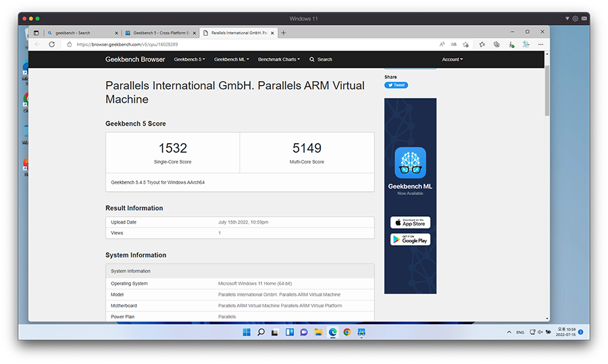
Task: Open the tab actions menu icon
Action: coord(36,33)
